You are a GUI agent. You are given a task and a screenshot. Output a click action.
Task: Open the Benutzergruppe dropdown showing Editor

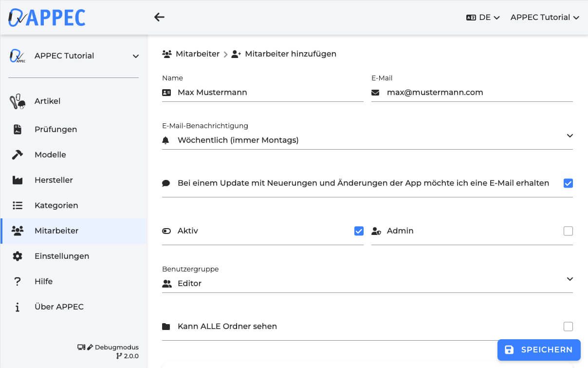[x=570, y=279]
